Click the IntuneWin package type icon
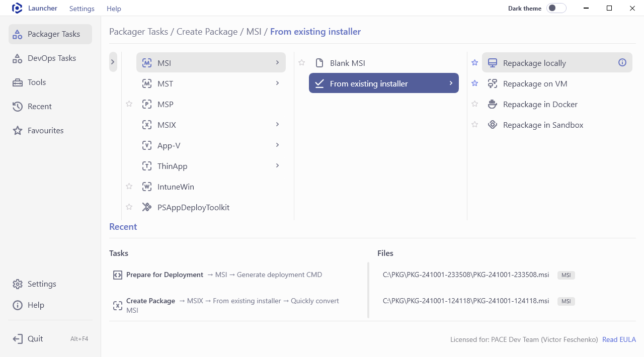Screen dimensions: 644x357 147,187
